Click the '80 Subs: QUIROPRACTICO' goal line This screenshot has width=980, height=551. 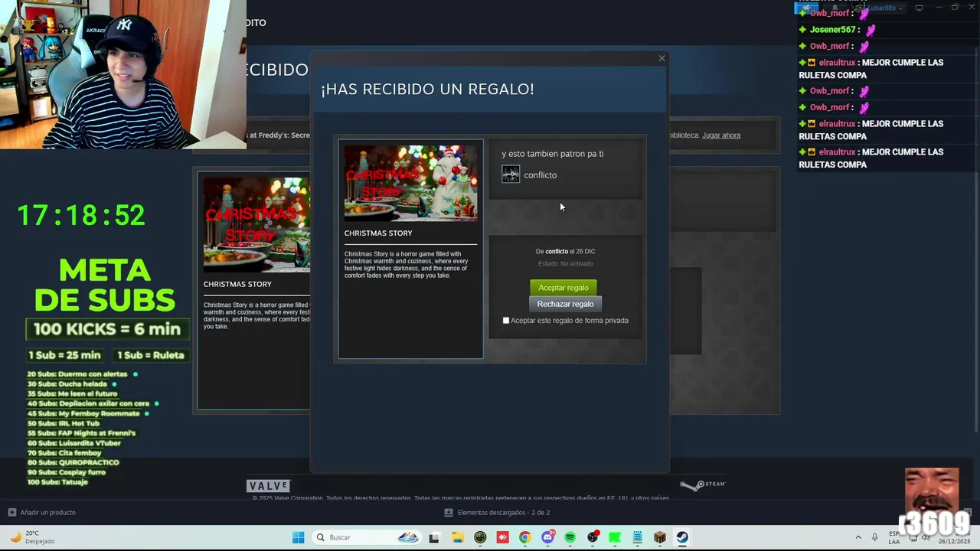click(x=73, y=463)
